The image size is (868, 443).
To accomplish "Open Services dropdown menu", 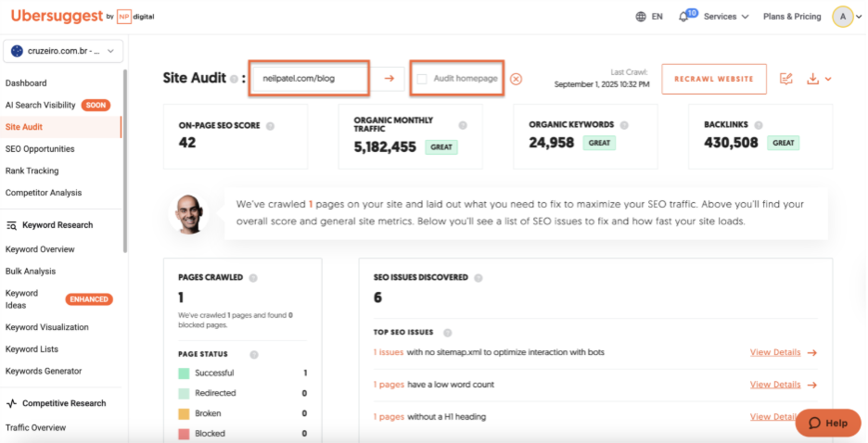I will (x=726, y=17).
